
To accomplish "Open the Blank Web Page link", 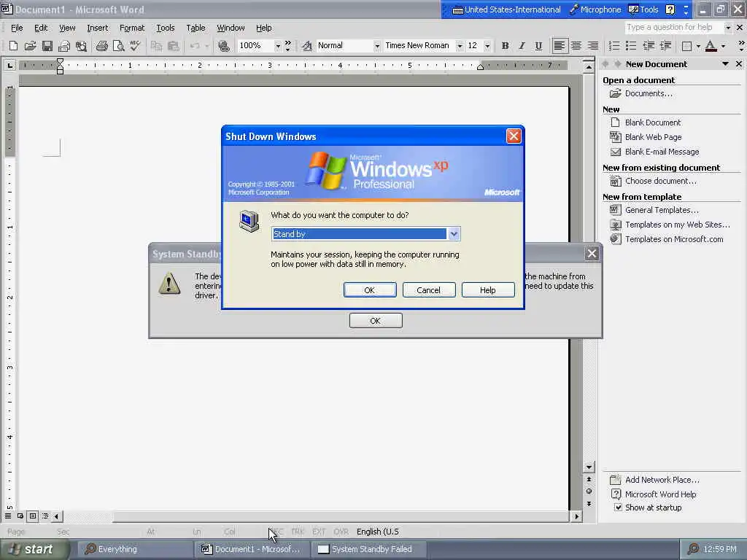I will tap(653, 137).
